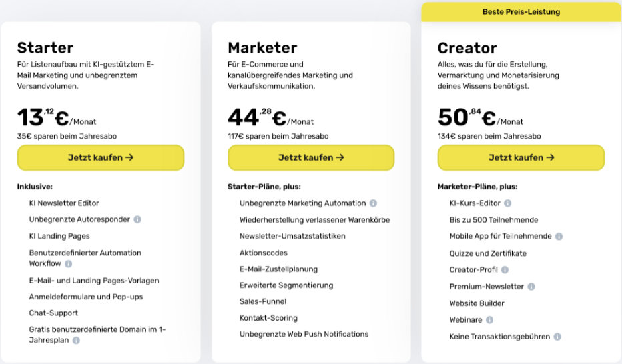The image size is (622, 364).
Task: Open info icon beside Premium-Newsletter
Action: pos(531,287)
